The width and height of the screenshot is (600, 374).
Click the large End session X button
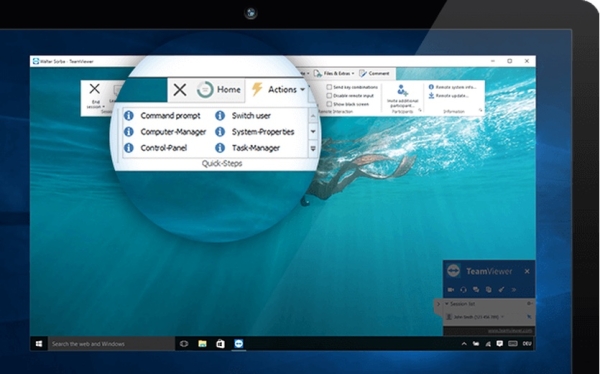click(x=95, y=89)
